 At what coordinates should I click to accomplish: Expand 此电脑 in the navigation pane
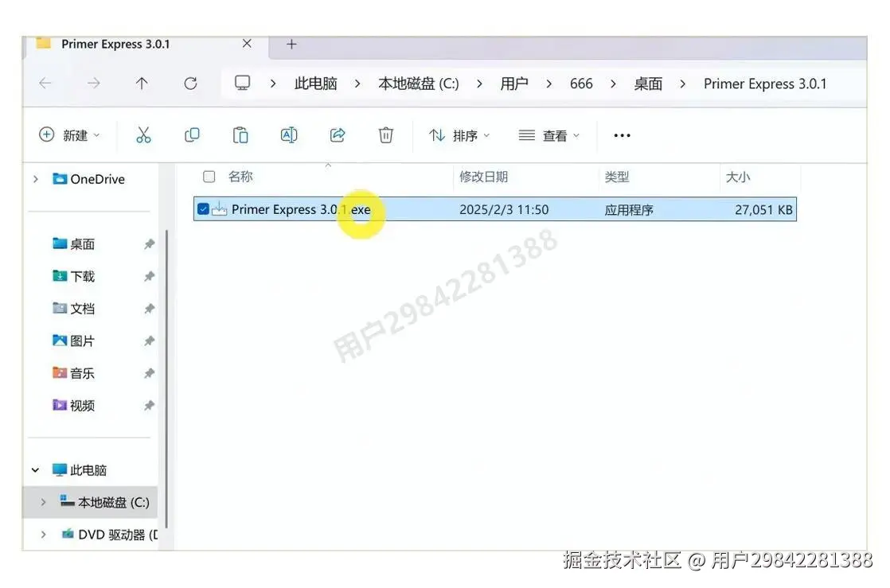tap(34, 469)
